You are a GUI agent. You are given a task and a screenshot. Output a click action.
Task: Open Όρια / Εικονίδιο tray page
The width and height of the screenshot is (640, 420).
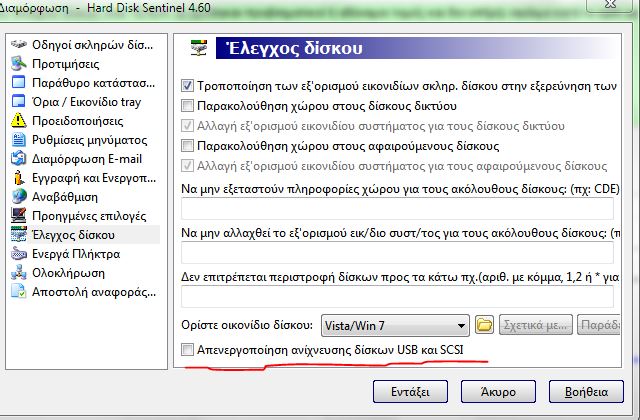87,102
